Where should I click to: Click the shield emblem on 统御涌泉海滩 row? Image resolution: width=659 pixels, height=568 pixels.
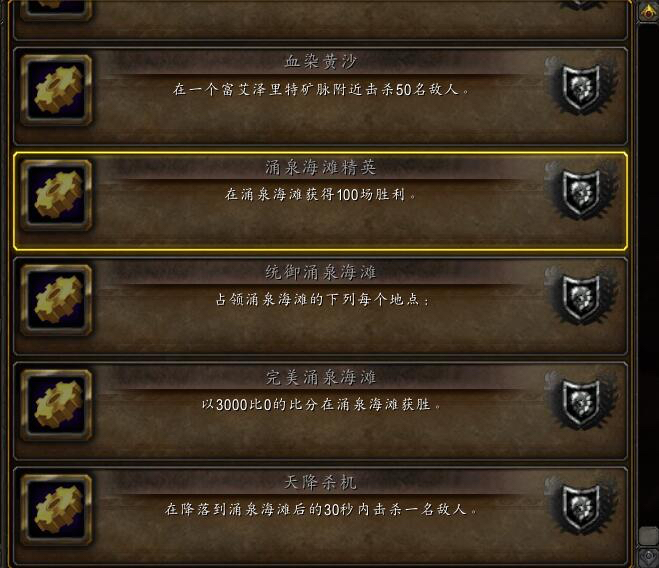pyautogui.click(x=581, y=298)
